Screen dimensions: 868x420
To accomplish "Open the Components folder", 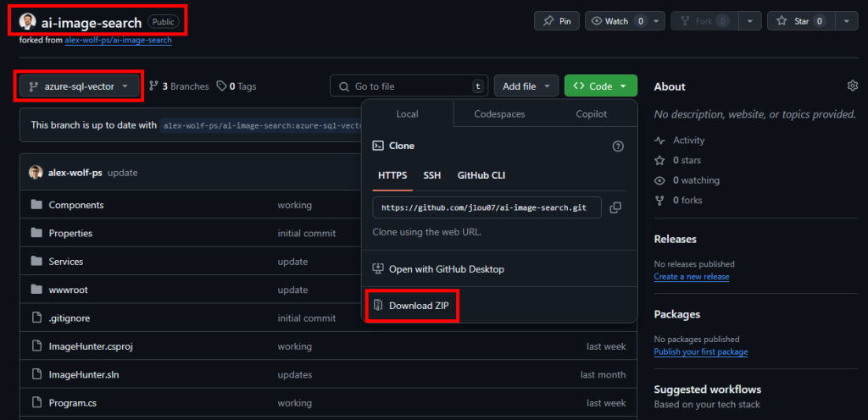I will [x=75, y=205].
